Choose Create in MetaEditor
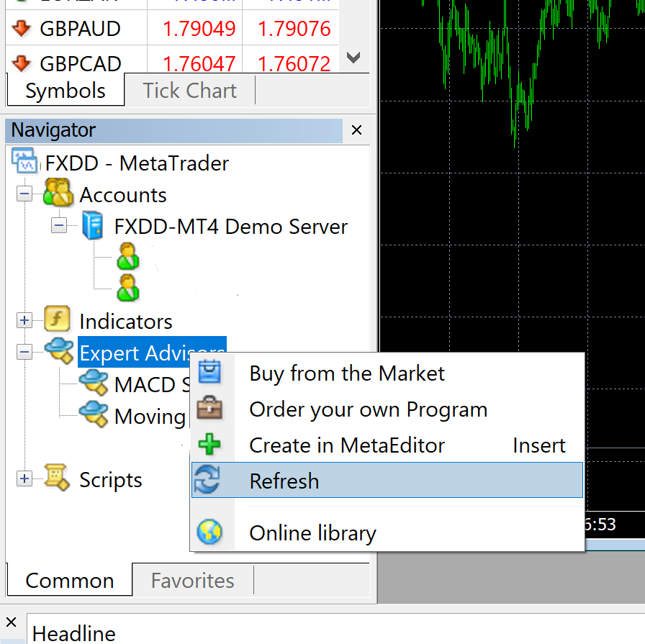This screenshot has height=644, width=645. [x=387, y=445]
